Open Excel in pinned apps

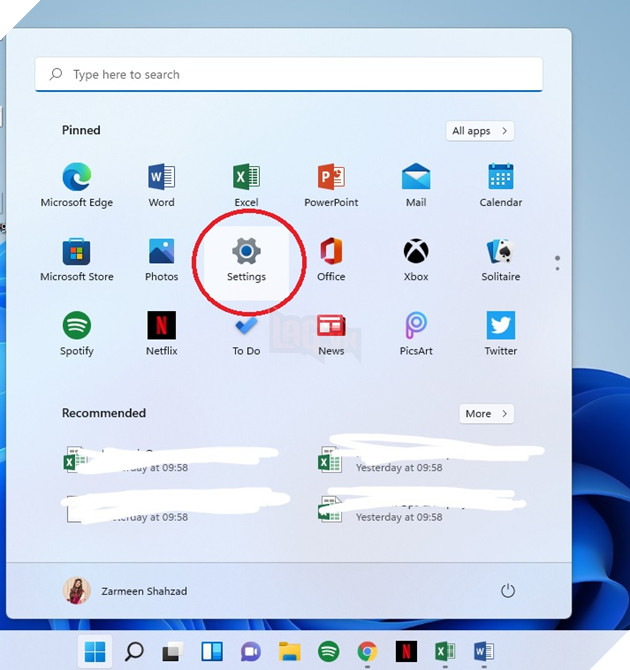point(246,185)
